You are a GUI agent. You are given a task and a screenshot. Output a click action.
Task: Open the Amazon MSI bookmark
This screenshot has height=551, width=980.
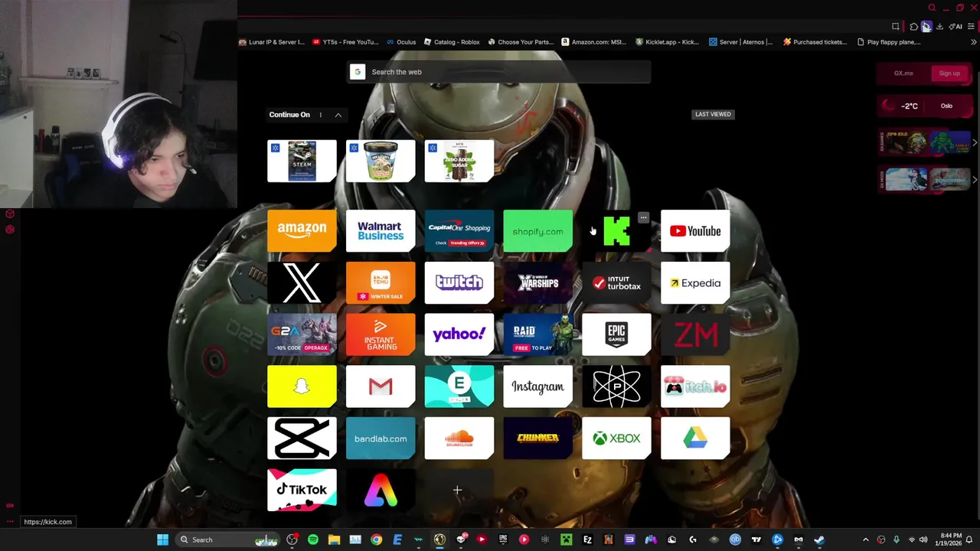pos(593,42)
